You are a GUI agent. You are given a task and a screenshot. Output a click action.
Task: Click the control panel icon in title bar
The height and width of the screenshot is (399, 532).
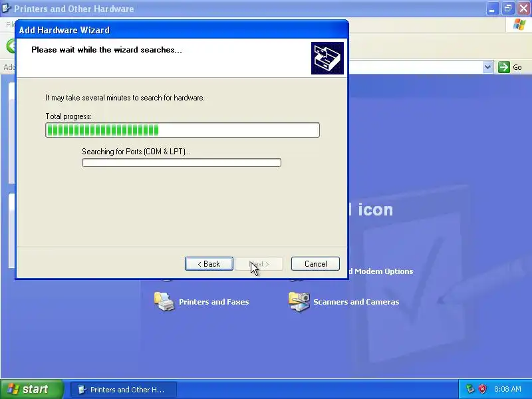[6, 8]
